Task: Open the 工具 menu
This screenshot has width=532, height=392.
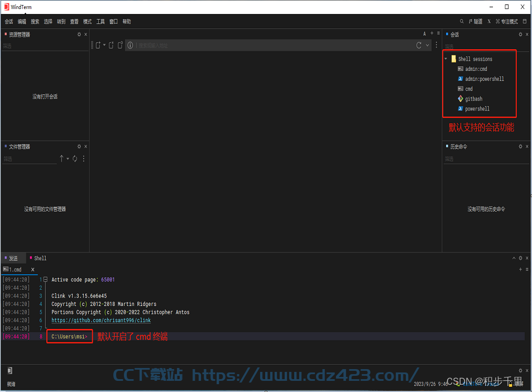Action: (x=100, y=22)
